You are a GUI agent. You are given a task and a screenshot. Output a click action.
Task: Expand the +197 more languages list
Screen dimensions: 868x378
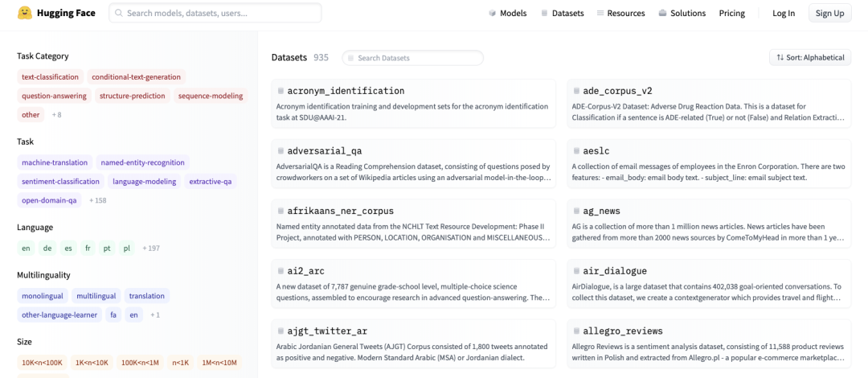click(151, 249)
